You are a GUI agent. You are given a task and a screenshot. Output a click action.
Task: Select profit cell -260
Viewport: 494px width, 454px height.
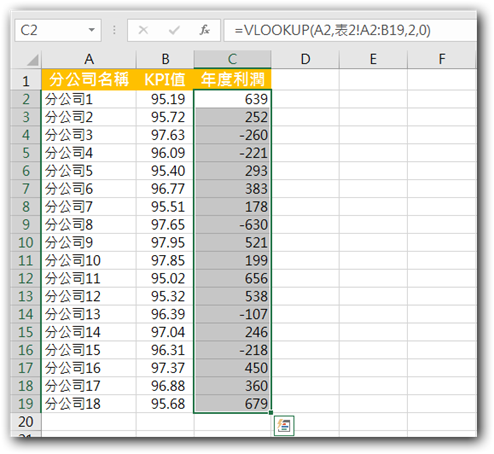click(232, 135)
